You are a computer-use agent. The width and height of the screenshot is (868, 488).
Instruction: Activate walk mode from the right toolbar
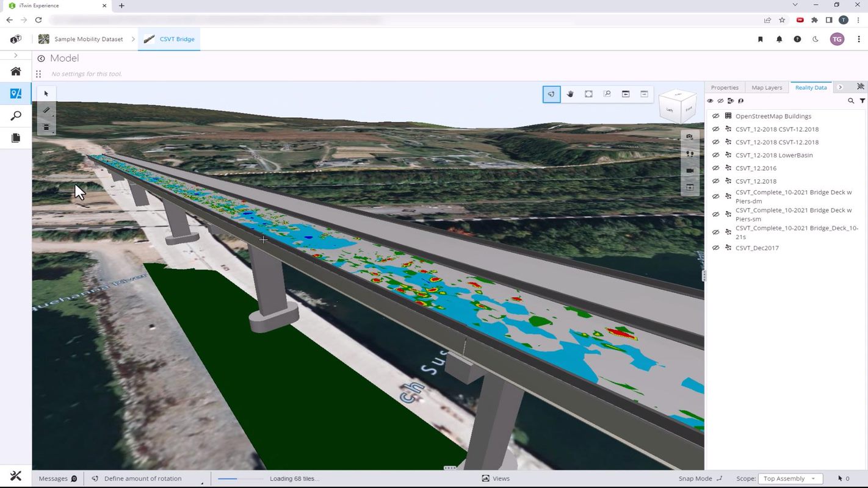(689, 153)
